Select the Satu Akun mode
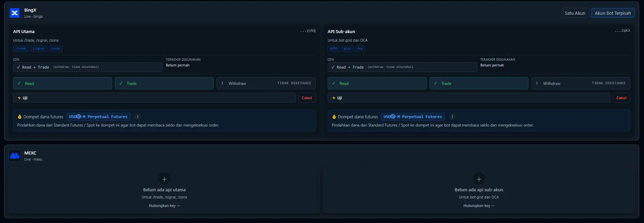The image size is (644, 223). coord(575,13)
